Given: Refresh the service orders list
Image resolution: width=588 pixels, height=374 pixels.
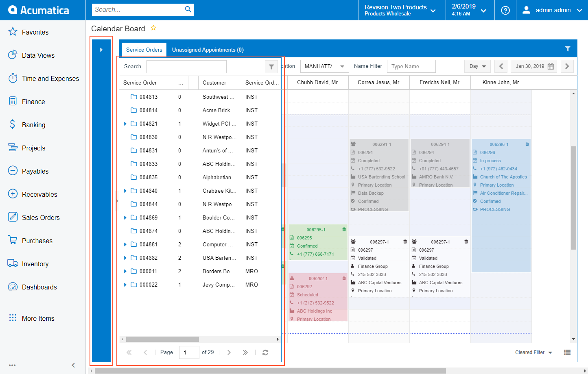Looking at the screenshot, I should point(265,352).
